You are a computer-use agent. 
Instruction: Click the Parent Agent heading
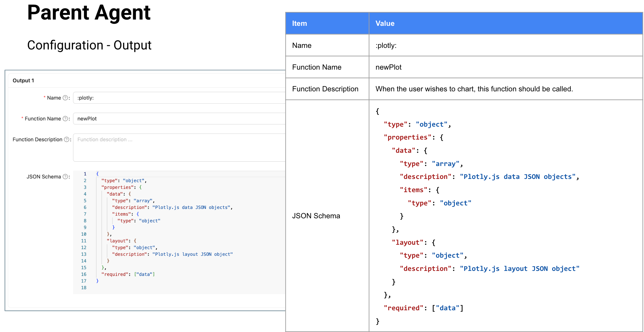[89, 13]
